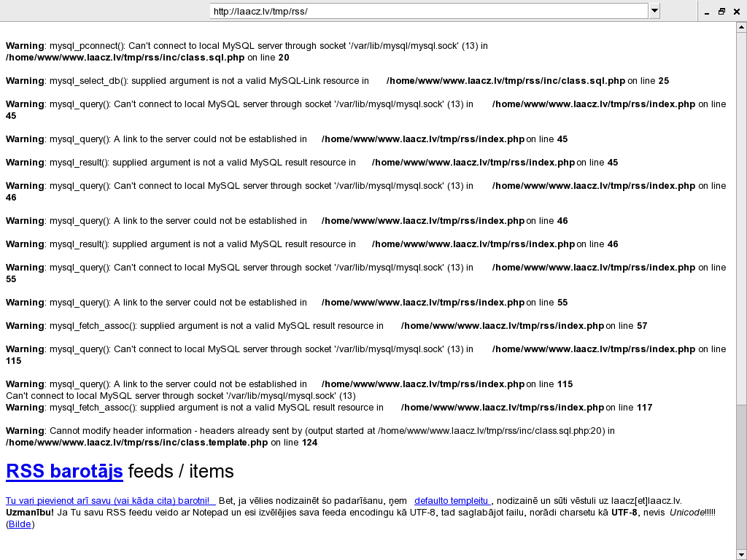Click the 'Bilde' link in parentheses
Screen dimensions: 747x560
[20, 524]
